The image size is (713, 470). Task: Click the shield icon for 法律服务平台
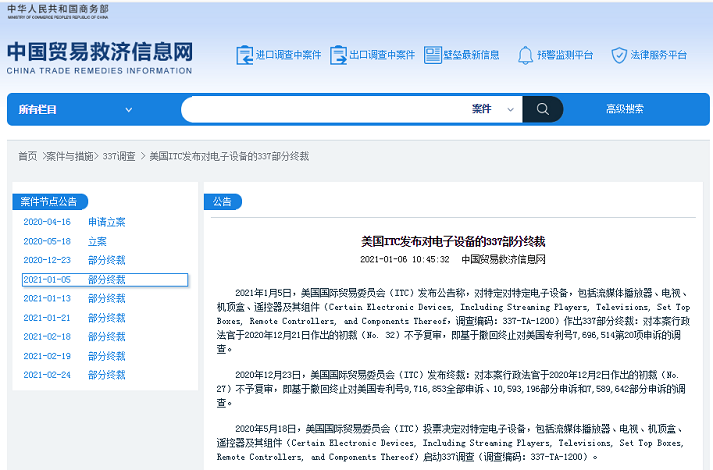[619, 55]
